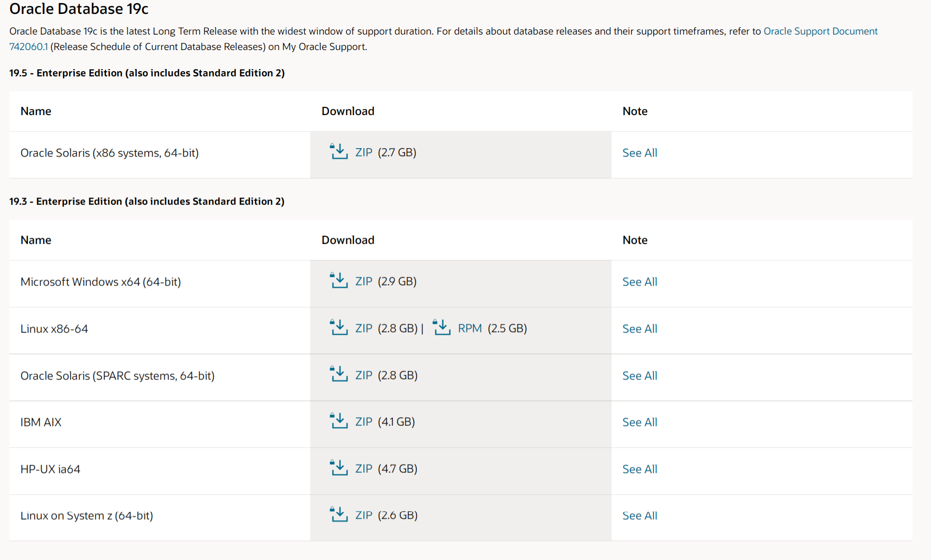The width and height of the screenshot is (931, 560).
Task: Open See All for Linux x86-64
Action: pos(639,329)
